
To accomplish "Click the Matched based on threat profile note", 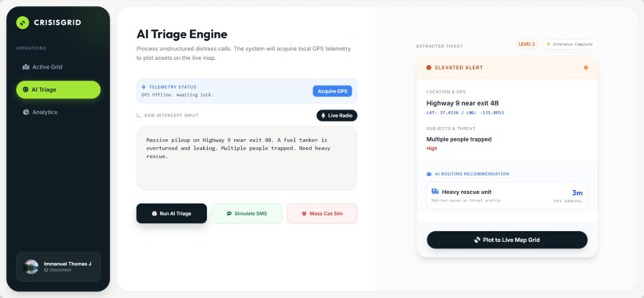I will [466, 201].
